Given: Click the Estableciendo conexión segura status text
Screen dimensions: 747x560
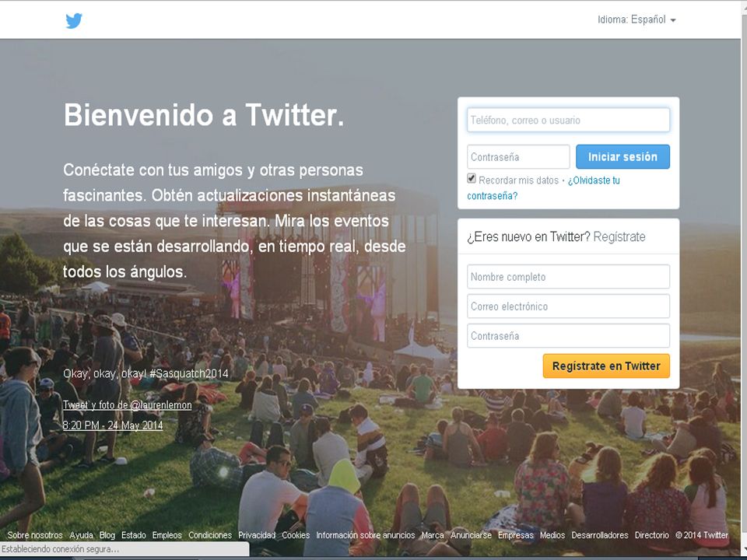Looking at the screenshot, I should [x=60, y=549].
